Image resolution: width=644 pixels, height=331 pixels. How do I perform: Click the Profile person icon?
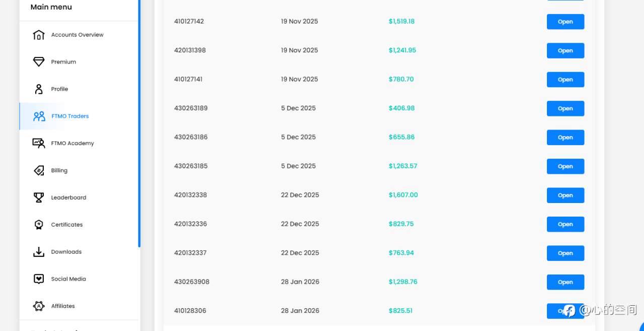click(x=39, y=89)
